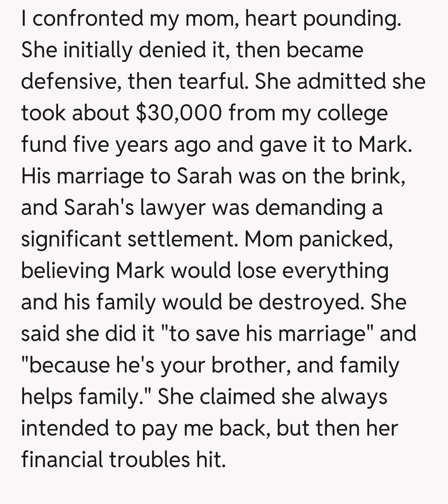Click the word "demanding"
This screenshot has height=504, width=448.
tap(313, 208)
